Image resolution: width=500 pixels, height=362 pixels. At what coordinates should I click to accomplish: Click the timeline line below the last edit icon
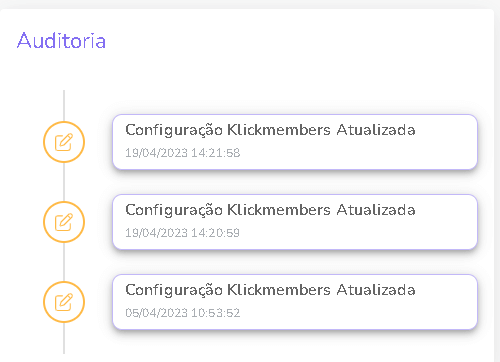click(64, 338)
